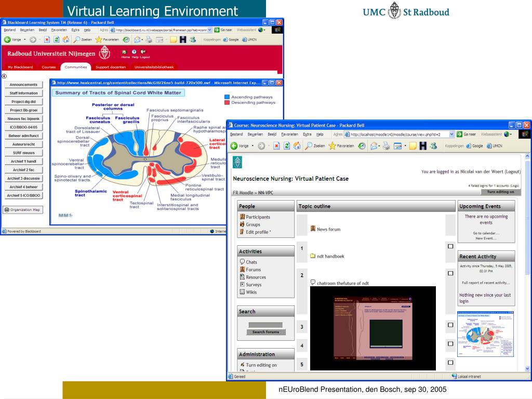Open the Participants link under People
Screen dimensions: 532x399
point(258,217)
